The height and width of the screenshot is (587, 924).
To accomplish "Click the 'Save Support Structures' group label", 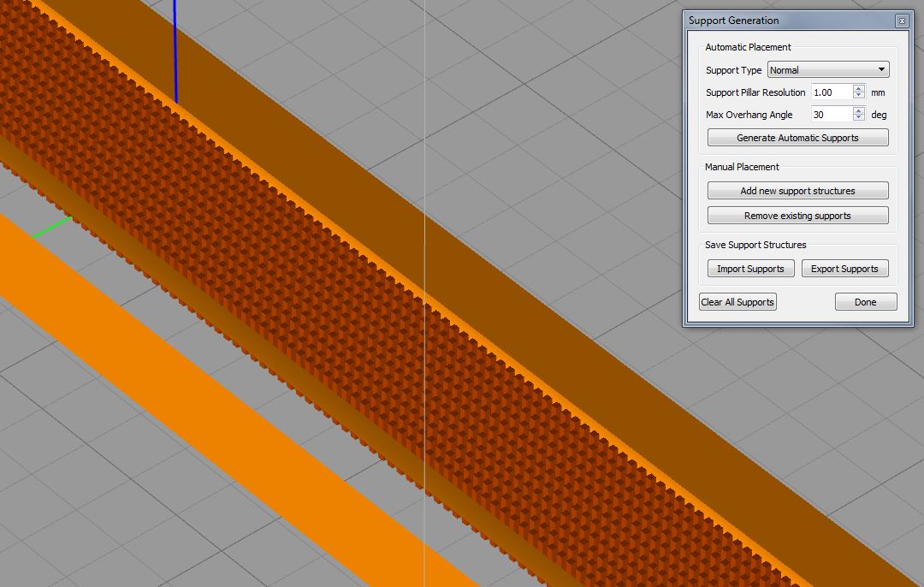I will 755,245.
